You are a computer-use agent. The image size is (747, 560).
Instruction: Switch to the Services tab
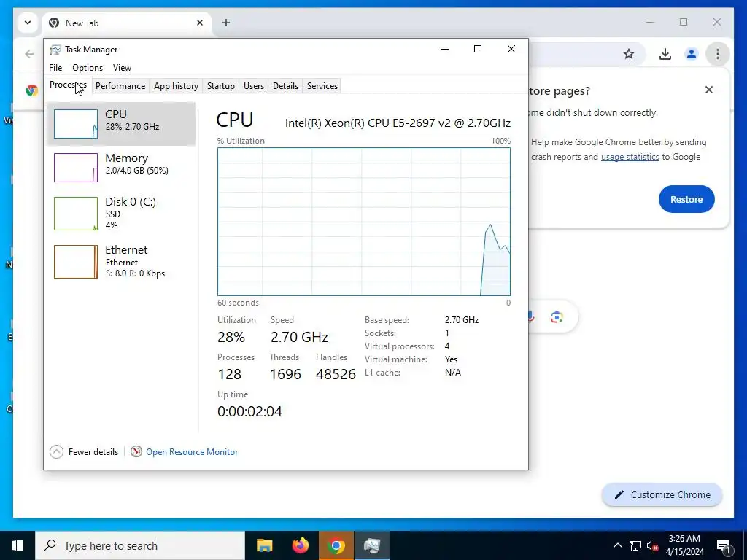[322, 86]
